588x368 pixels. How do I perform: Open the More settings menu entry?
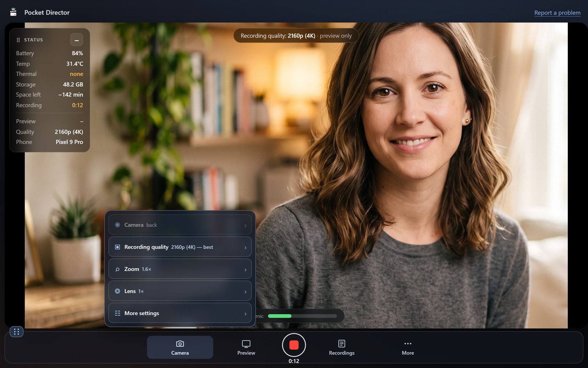(180, 313)
